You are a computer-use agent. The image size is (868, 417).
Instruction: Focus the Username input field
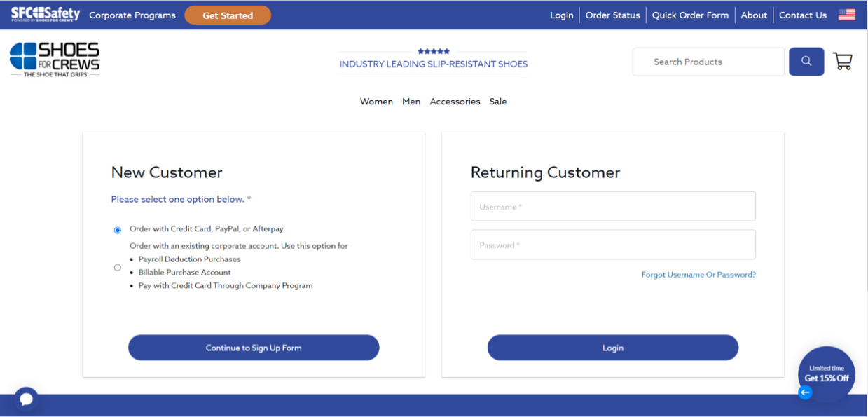tap(613, 206)
